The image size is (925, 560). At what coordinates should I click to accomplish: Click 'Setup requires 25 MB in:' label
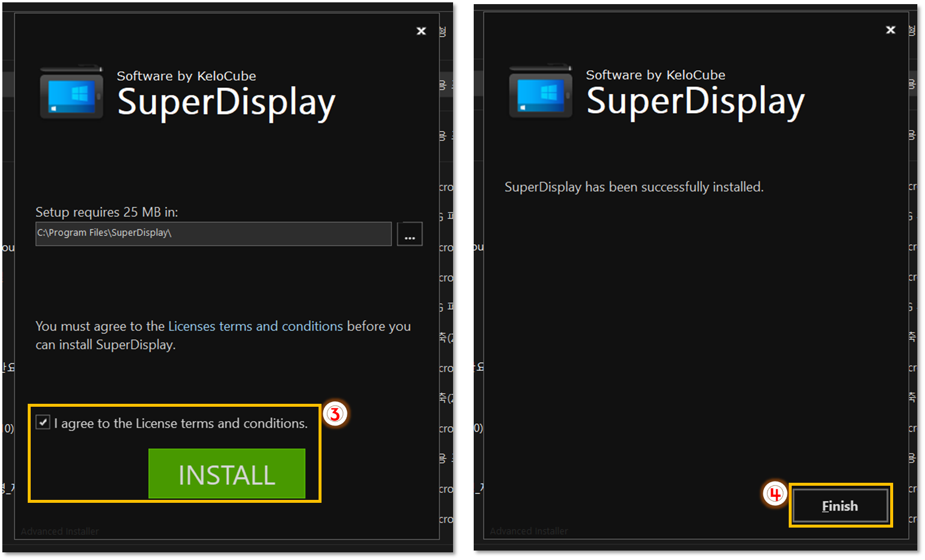(107, 212)
